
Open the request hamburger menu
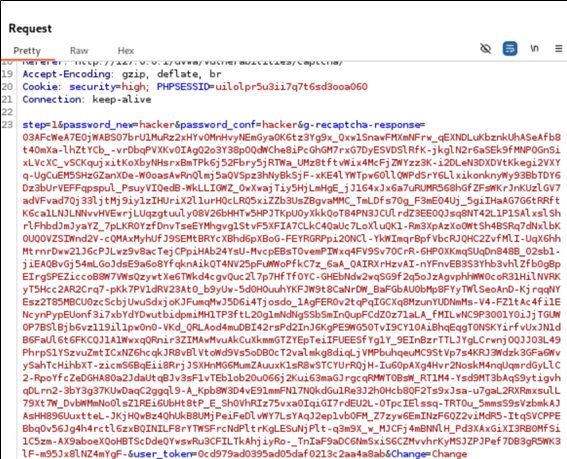point(559,48)
